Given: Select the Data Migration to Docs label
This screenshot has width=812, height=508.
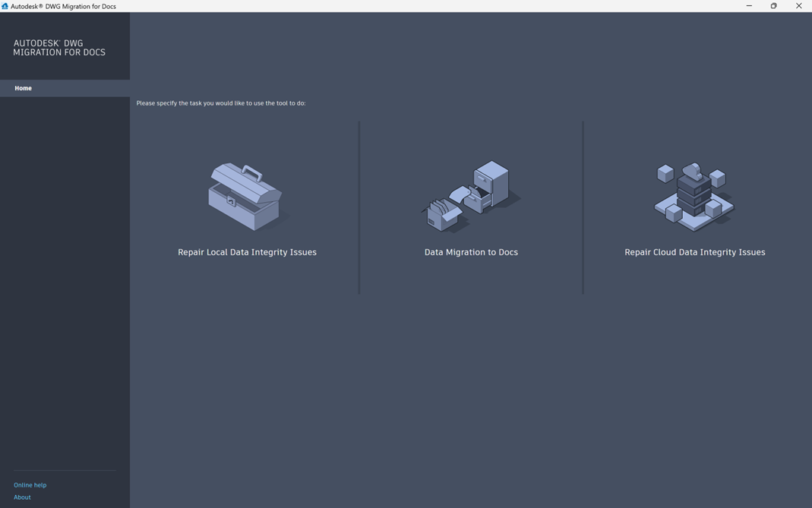Looking at the screenshot, I should tap(471, 252).
